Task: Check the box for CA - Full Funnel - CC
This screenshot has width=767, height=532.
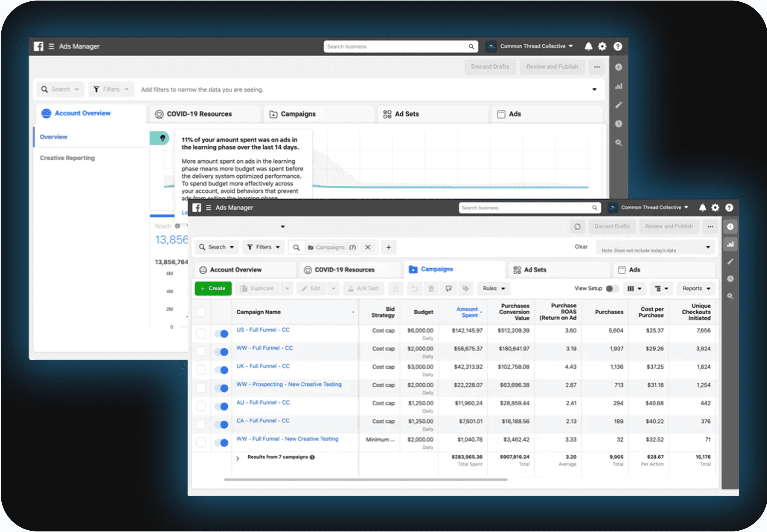Action: 201,424
